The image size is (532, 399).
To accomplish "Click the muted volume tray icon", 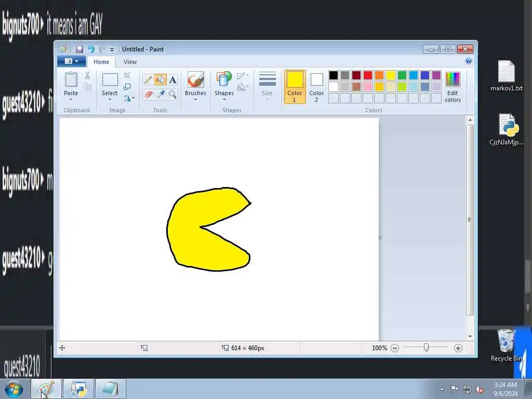I will pos(480,390).
